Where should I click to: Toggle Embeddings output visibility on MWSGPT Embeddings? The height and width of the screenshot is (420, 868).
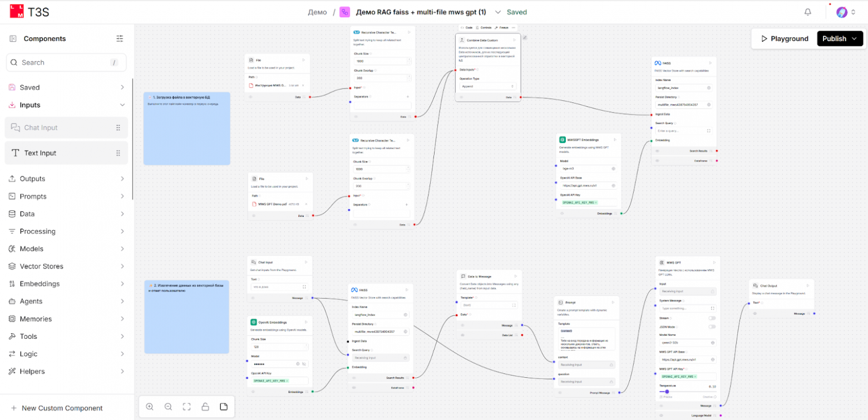[x=561, y=213]
